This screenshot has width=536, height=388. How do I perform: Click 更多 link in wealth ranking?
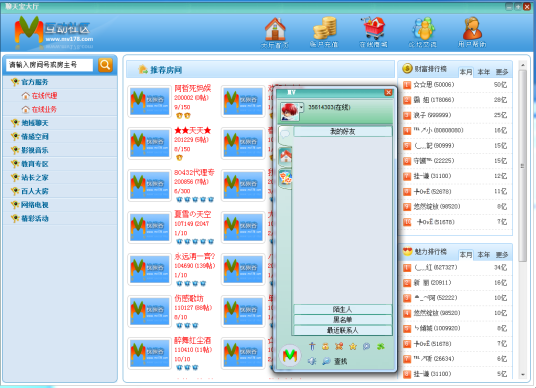point(502,72)
